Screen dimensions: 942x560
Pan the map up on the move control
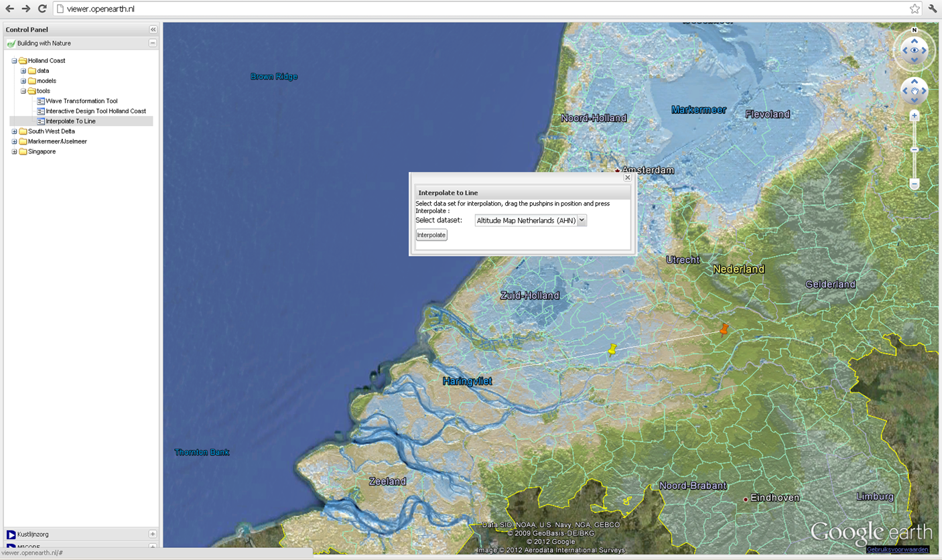point(915,82)
